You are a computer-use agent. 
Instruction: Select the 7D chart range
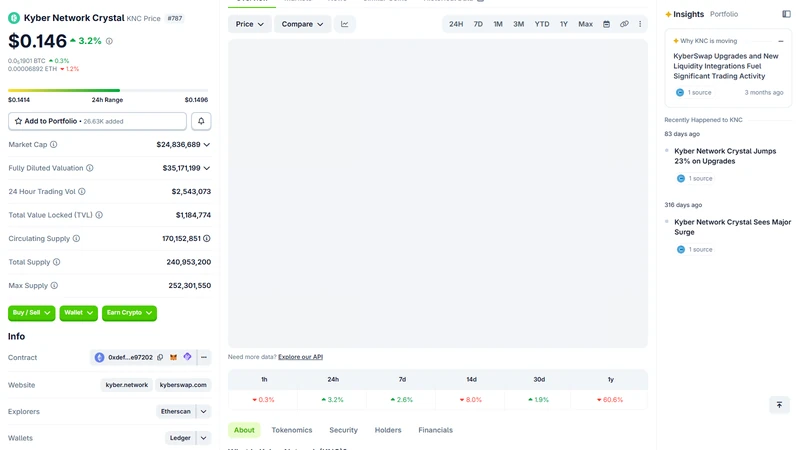pyautogui.click(x=478, y=24)
